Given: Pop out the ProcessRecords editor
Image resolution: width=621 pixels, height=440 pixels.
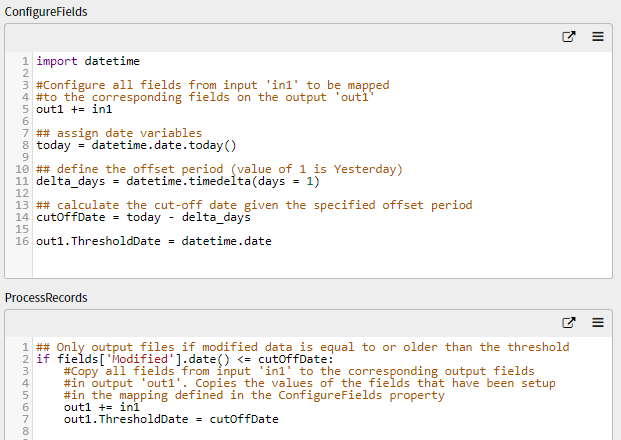Looking at the screenshot, I should pos(569,323).
